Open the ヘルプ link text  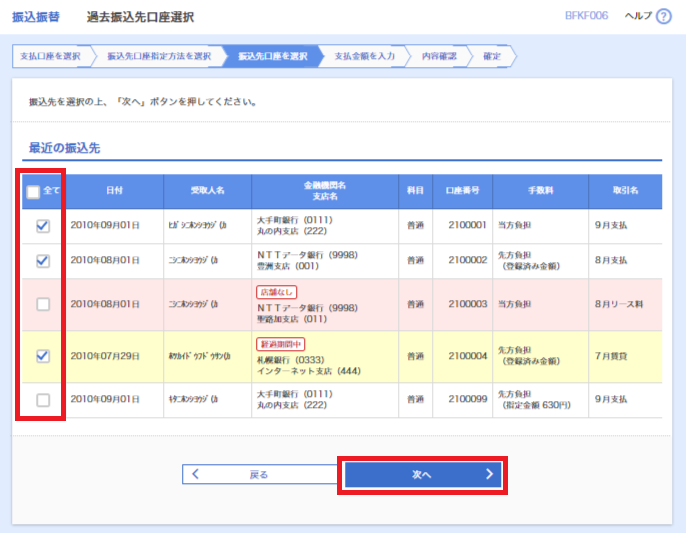[637, 17]
